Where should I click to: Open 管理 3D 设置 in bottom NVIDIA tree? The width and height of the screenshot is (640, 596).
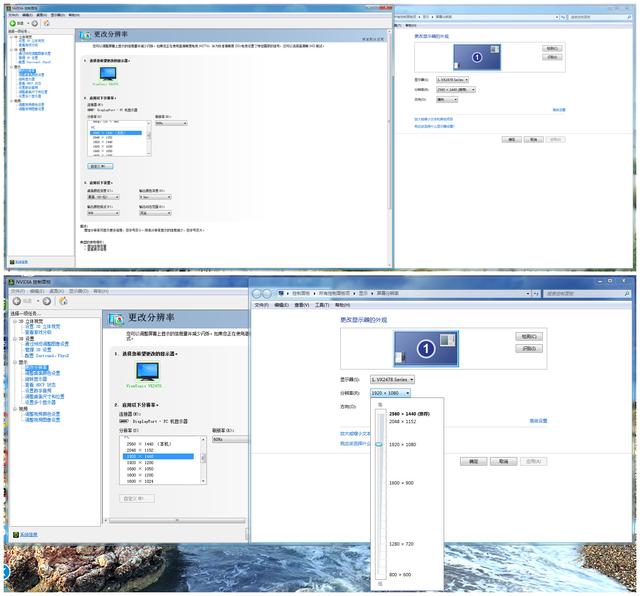click(38, 350)
